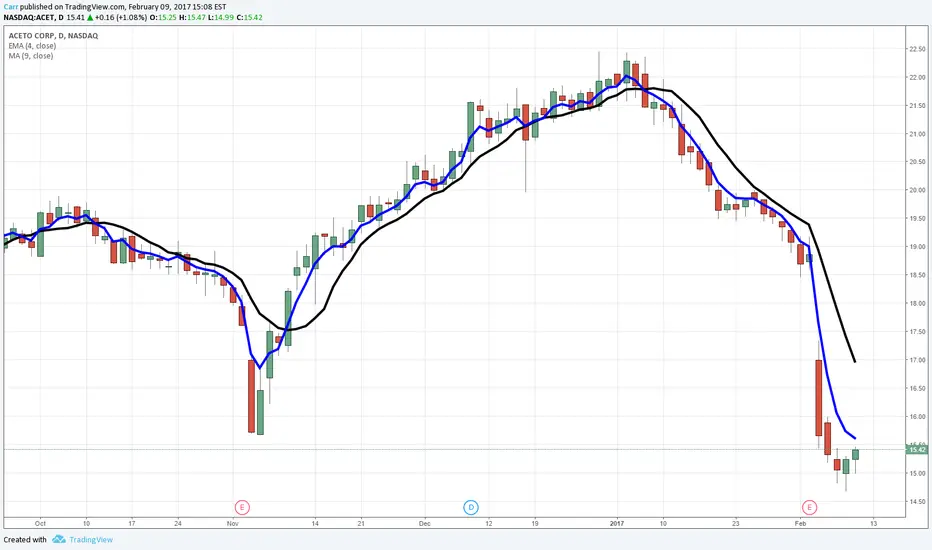Screen dimensions: 932x550
Task: Click the ACETO CORP, D, NASDAQ title
Action: pos(53,36)
